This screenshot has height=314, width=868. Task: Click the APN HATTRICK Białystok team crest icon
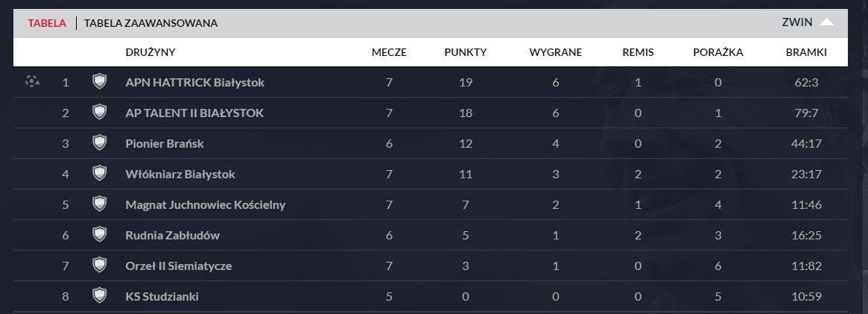coord(99,82)
